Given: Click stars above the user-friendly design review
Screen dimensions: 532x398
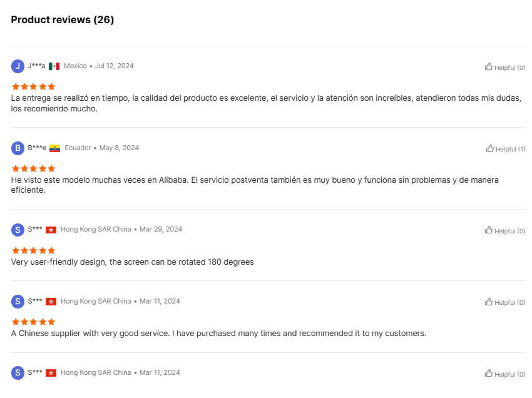Looking at the screenshot, I should point(33,250).
